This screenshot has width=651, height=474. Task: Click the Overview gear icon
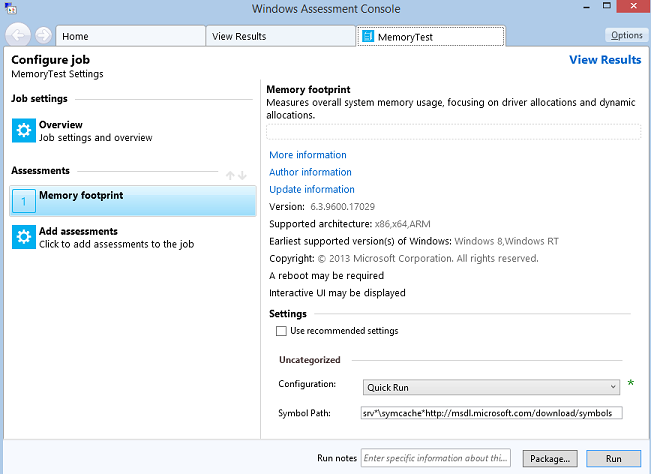tap(24, 130)
